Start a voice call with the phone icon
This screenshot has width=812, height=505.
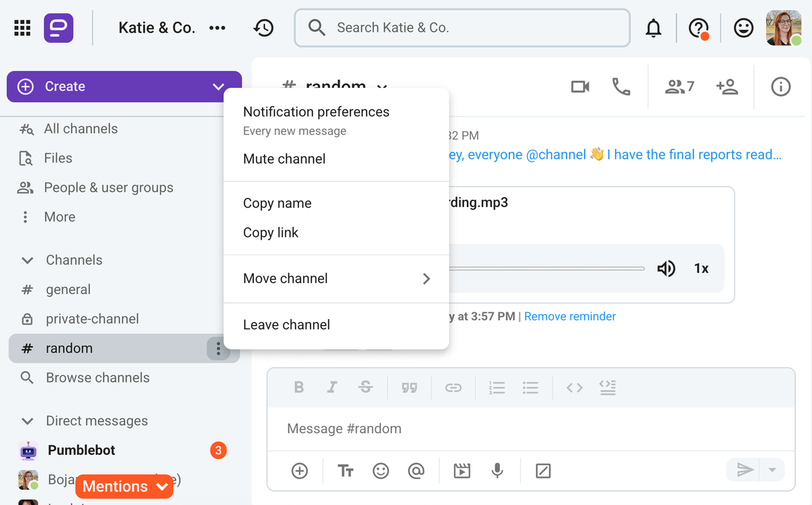(x=621, y=87)
